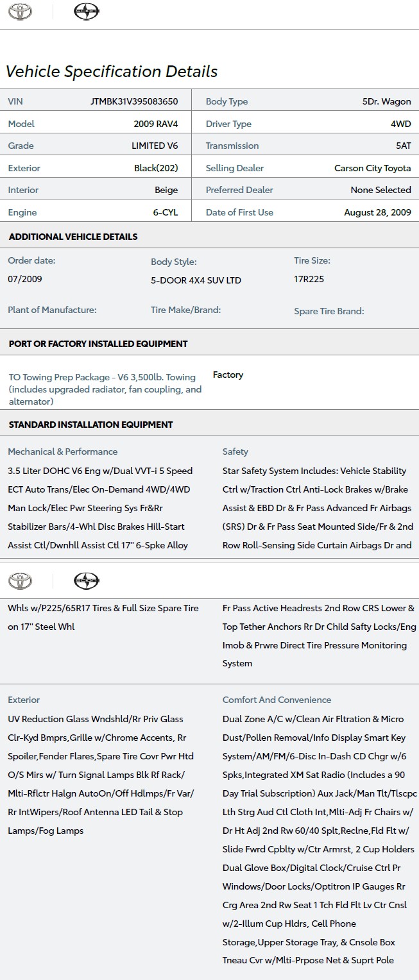This screenshot has height=980, width=419.
Task: Click the selling dealer Carson City Toyota
Action: (373, 168)
